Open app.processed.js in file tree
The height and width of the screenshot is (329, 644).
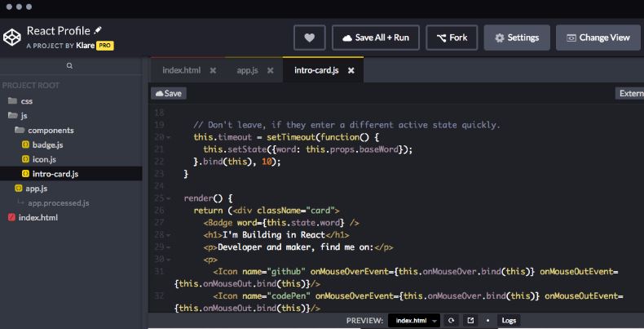(x=59, y=202)
